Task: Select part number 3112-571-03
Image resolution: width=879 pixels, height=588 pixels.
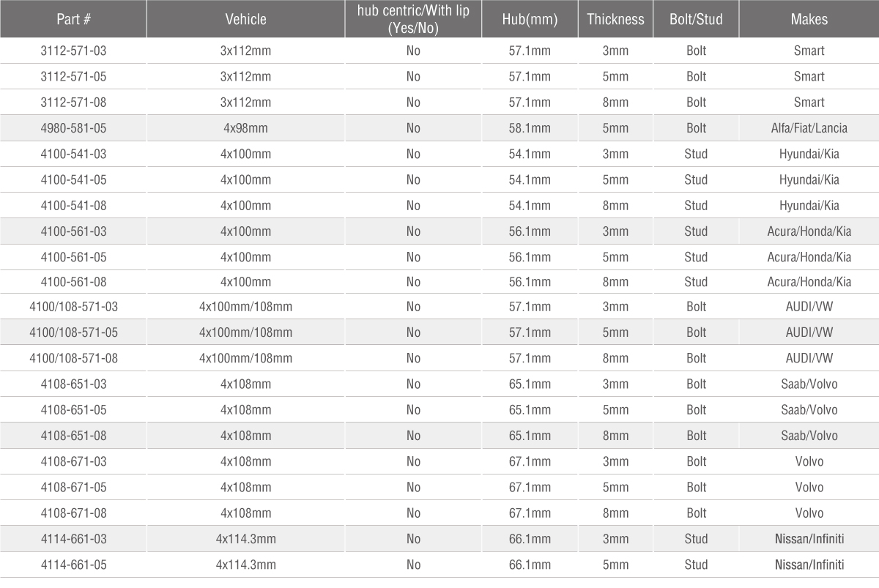Action: tap(73, 51)
